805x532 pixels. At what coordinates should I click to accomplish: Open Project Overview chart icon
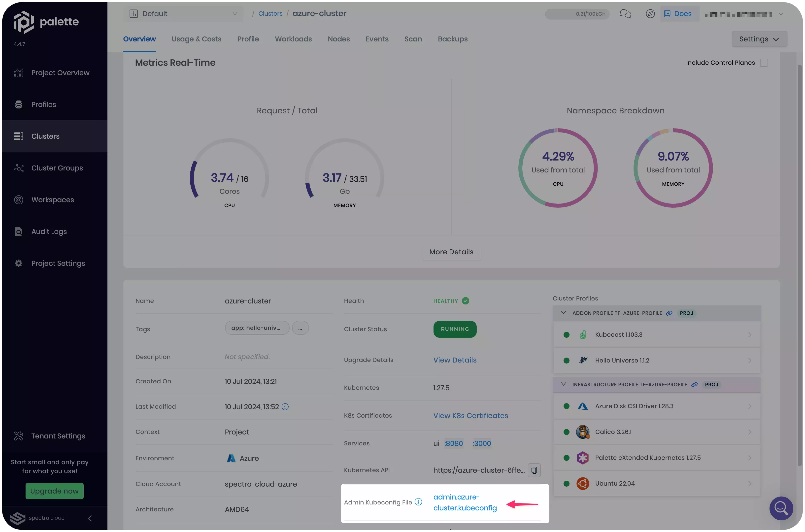click(19, 73)
